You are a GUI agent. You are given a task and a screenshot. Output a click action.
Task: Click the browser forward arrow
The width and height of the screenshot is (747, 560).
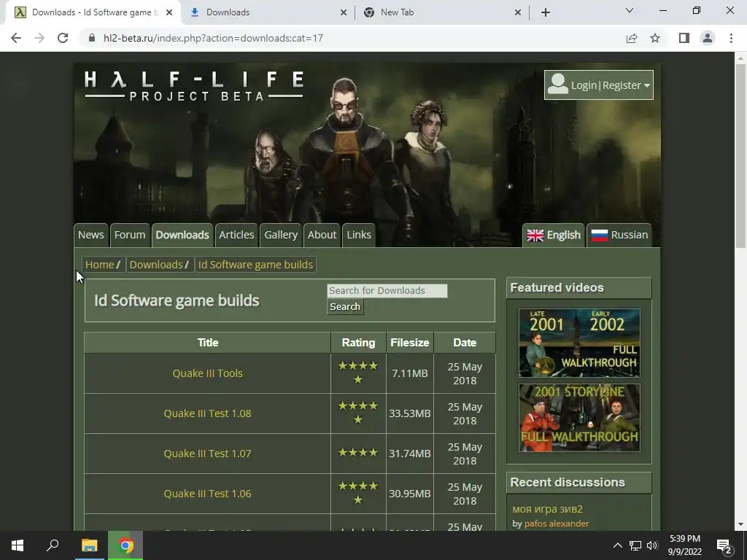point(39,38)
